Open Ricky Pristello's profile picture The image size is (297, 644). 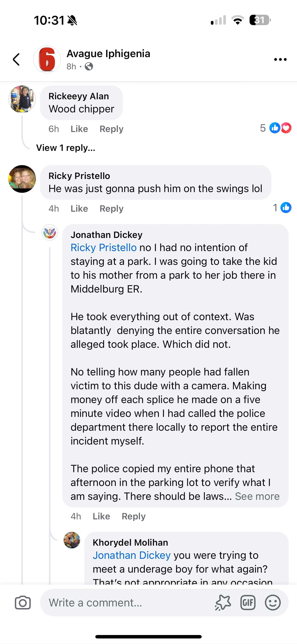click(22, 179)
